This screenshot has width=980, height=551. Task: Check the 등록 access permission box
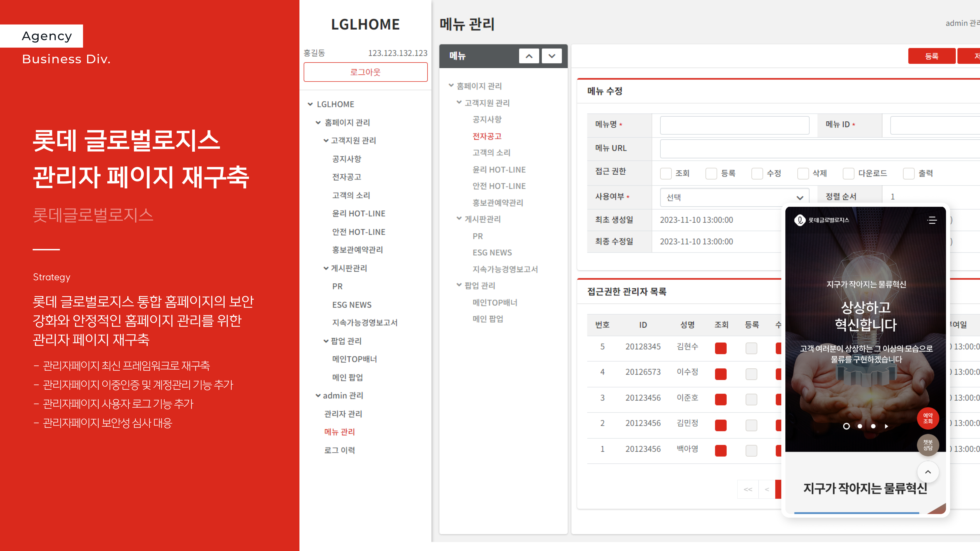(711, 173)
